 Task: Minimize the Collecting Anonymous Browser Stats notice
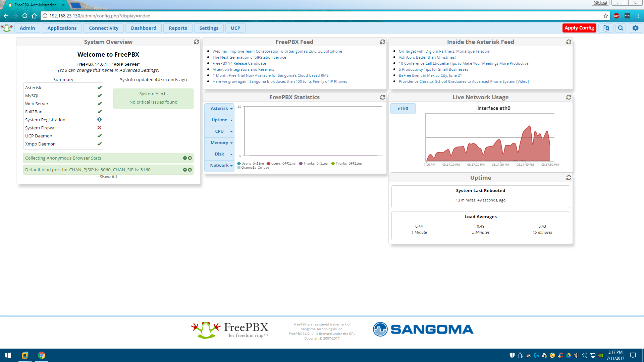pyautogui.click(x=185, y=158)
